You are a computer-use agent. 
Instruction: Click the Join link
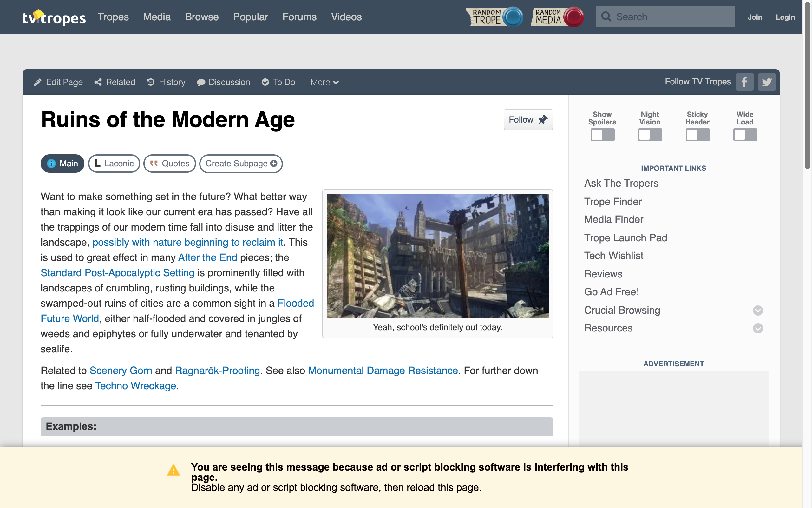coord(755,17)
